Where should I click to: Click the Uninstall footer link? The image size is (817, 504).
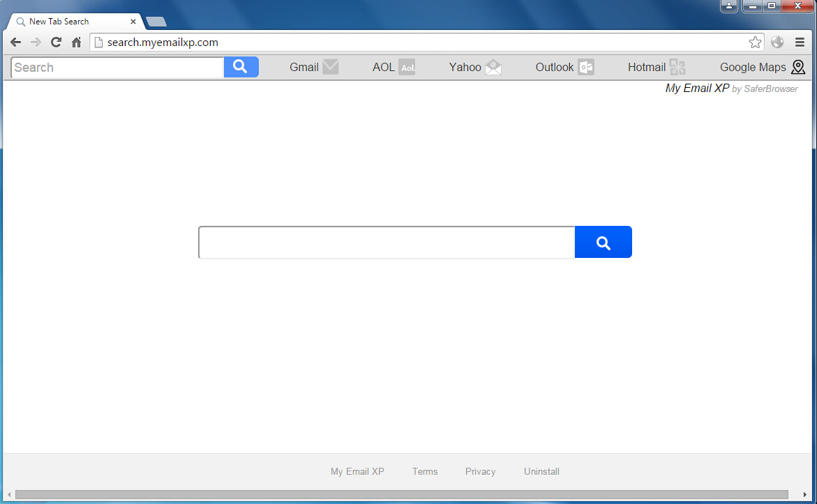coord(542,471)
